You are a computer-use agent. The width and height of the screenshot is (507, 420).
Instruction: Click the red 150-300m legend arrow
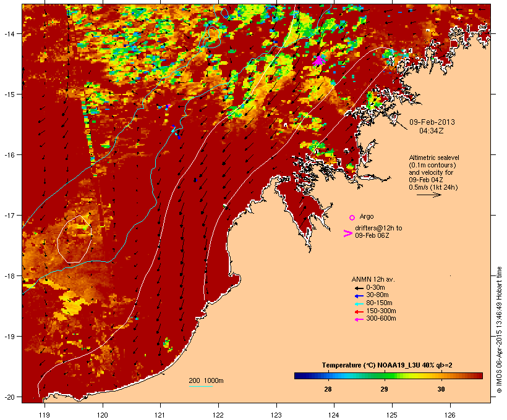(x=359, y=311)
